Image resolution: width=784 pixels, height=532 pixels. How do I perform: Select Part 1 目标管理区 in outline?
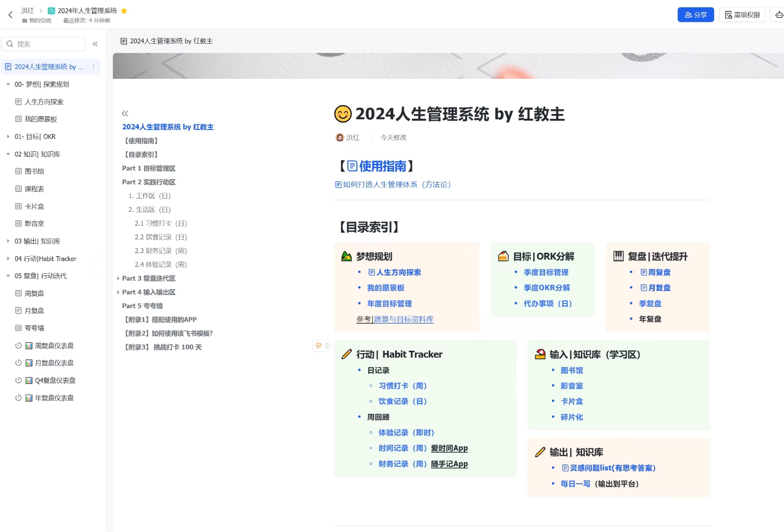coord(148,168)
